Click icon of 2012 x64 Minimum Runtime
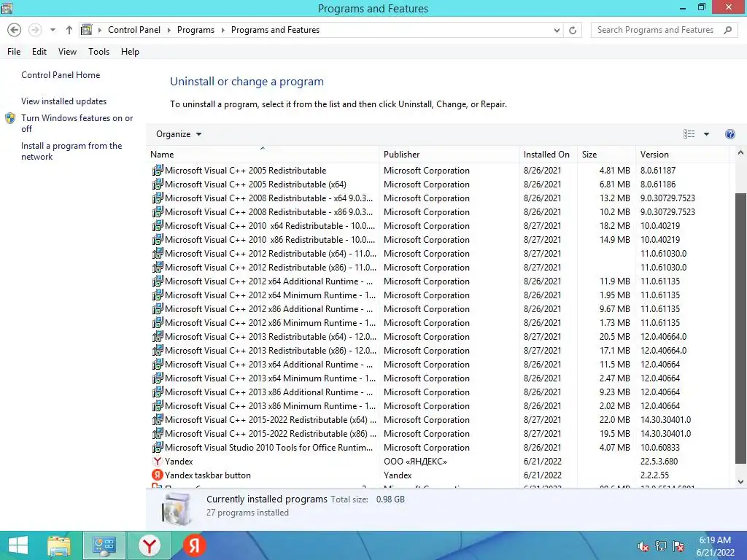Image resolution: width=747 pixels, height=560 pixels. (158, 295)
